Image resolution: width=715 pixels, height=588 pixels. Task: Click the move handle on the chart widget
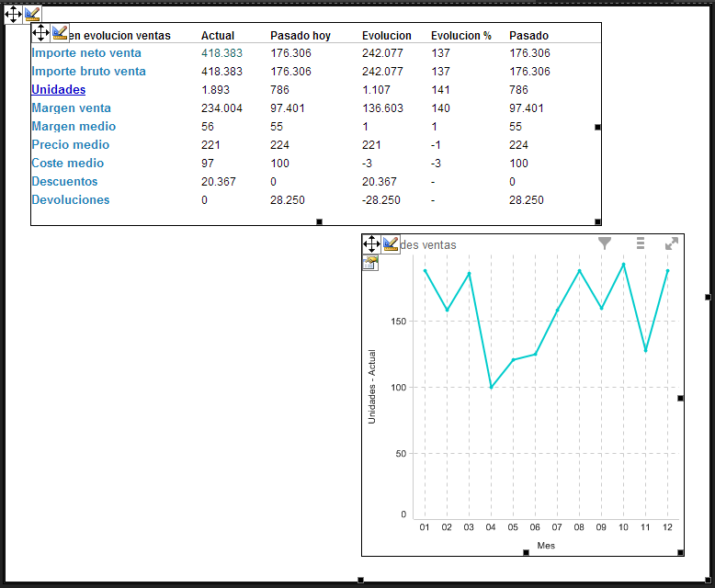point(370,243)
